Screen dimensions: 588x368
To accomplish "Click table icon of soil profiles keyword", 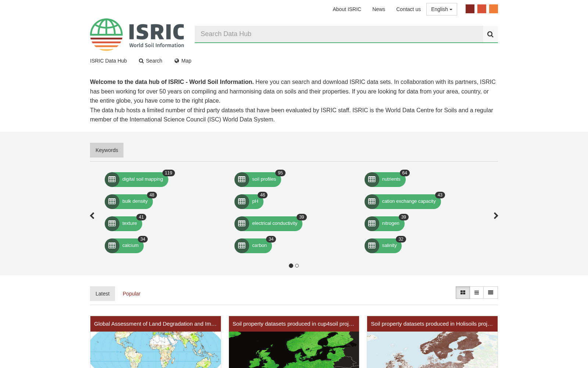I will point(242,180).
